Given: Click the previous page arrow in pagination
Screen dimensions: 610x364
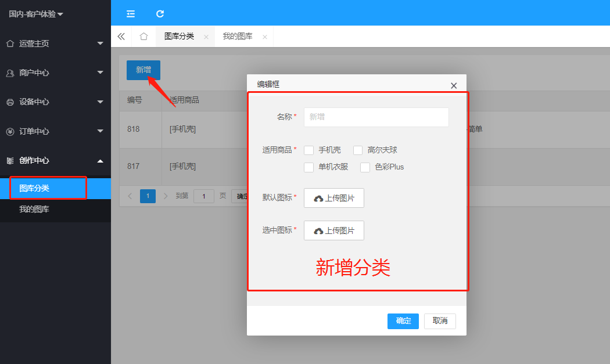Looking at the screenshot, I should [x=130, y=196].
